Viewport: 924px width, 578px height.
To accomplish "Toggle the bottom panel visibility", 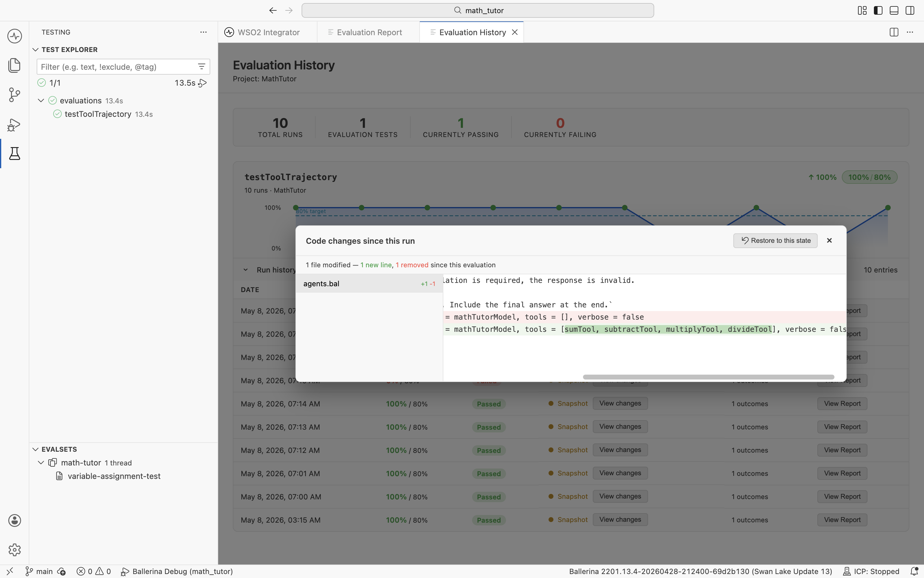I will tap(894, 10).
